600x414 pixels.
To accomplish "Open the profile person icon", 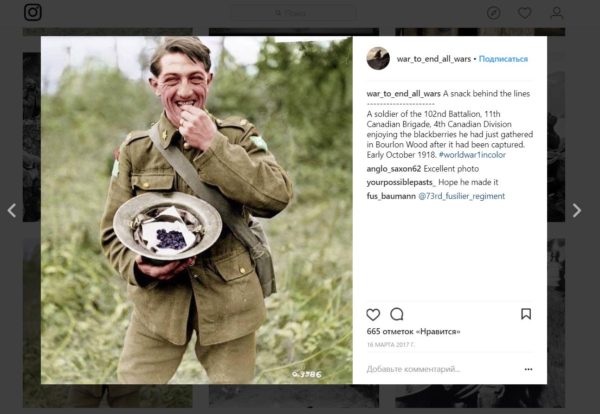I will click(556, 13).
